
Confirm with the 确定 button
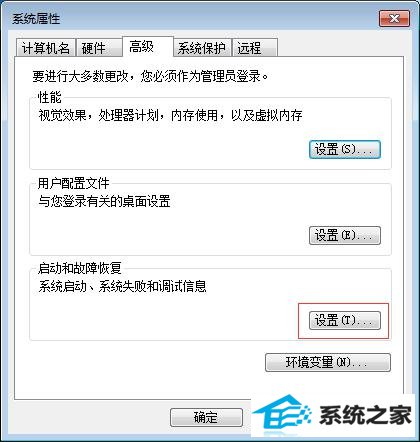pos(206,417)
